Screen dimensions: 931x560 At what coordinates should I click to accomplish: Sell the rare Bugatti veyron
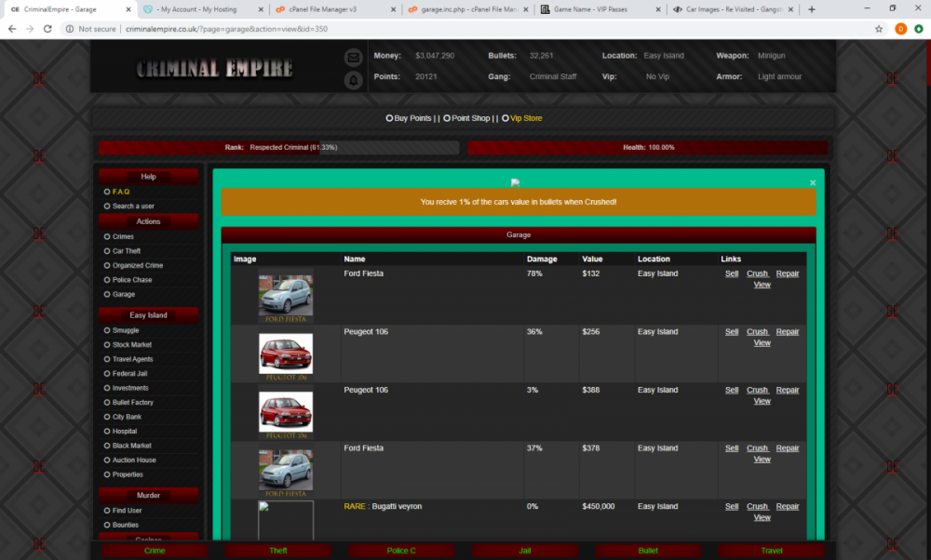[x=732, y=507]
